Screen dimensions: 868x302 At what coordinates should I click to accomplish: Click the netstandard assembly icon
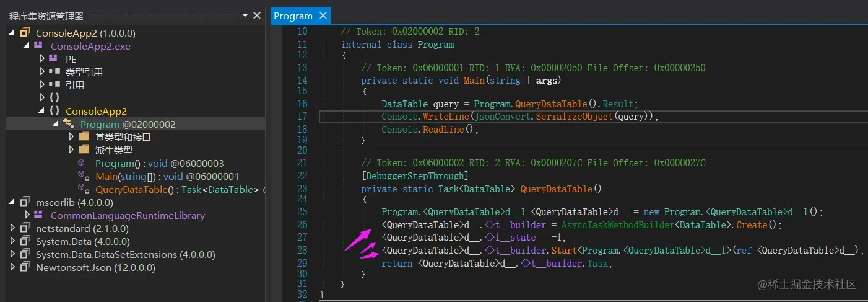tap(25, 228)
